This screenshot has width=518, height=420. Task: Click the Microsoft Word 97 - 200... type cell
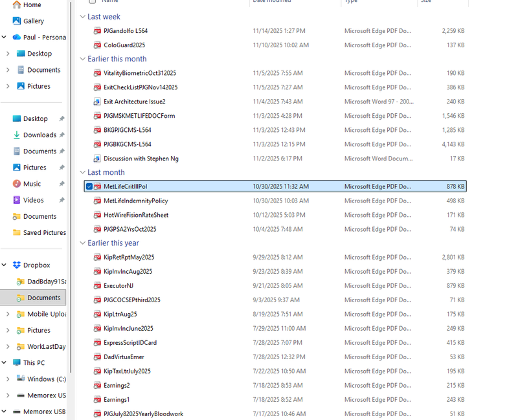pos(379,102)
